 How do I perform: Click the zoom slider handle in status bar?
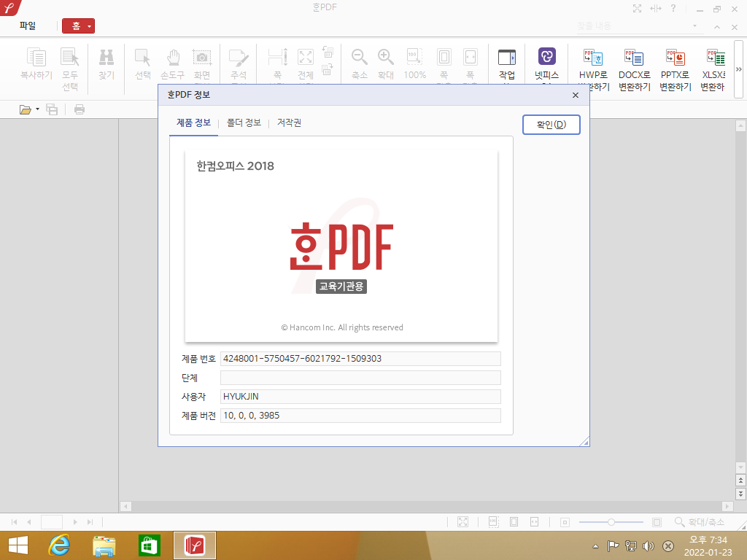click(x=611, y=522)
